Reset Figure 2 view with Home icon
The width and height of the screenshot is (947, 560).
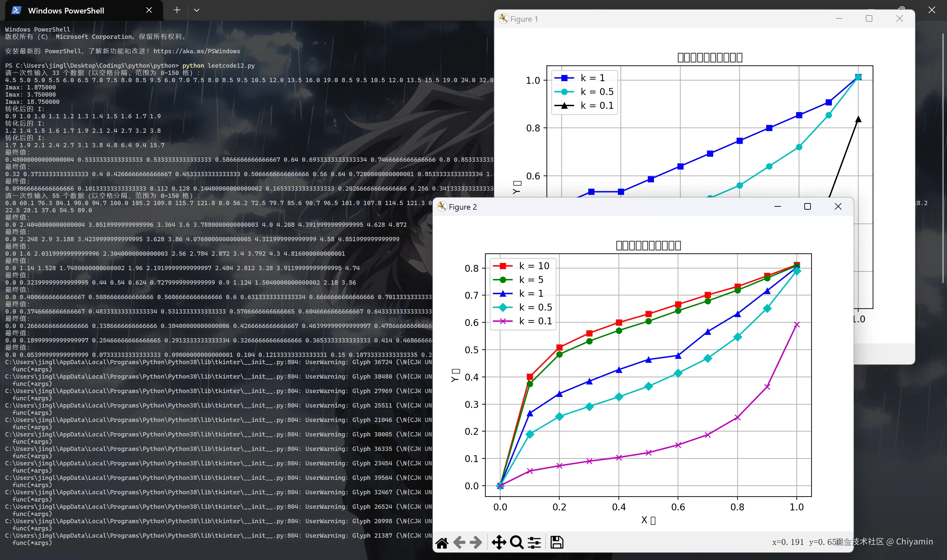point(442,543)
